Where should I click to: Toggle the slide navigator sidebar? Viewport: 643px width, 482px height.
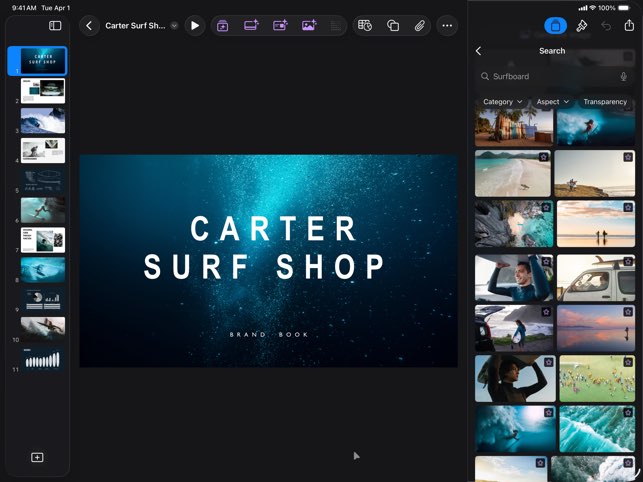tap(55, 26)
